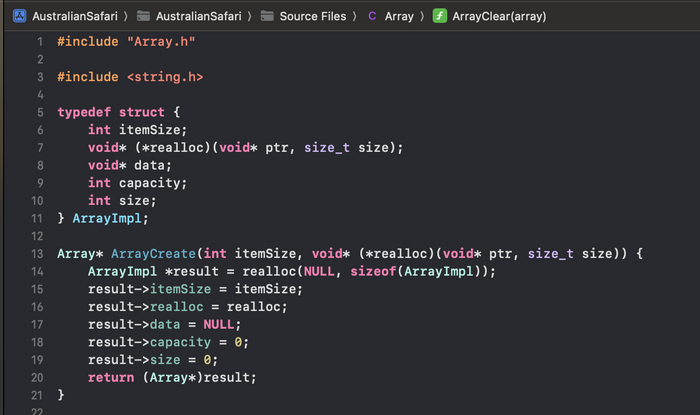Image resolution: width=700 pixels, height=415 pixels.
Task: Click 'result->realloc' on line 16
Action: [146, 307]
